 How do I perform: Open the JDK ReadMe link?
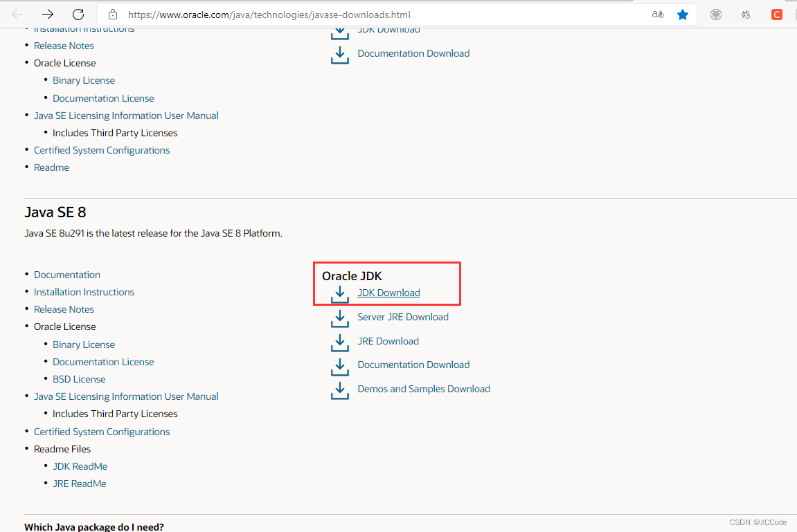click(x=80, y=466)
